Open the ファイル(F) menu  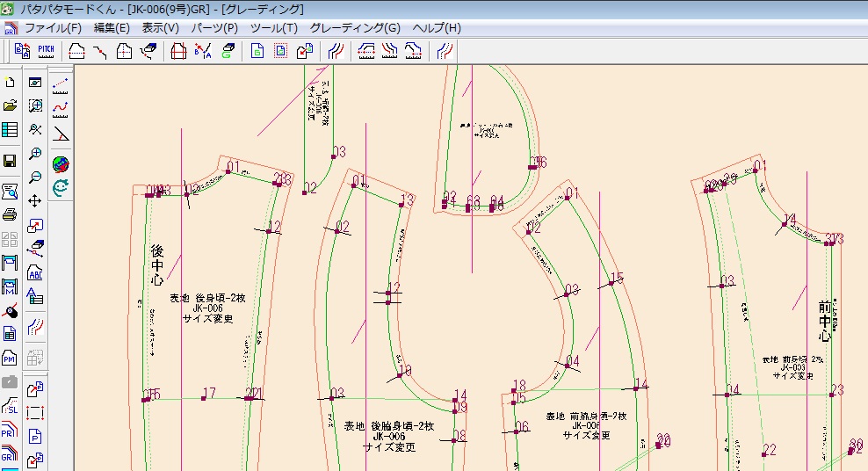point(52,27)
